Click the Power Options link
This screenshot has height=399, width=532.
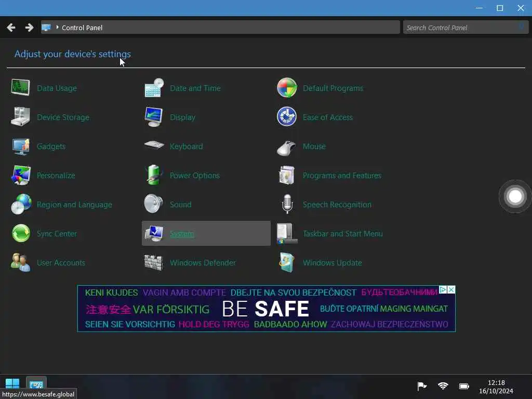point(195,176)
